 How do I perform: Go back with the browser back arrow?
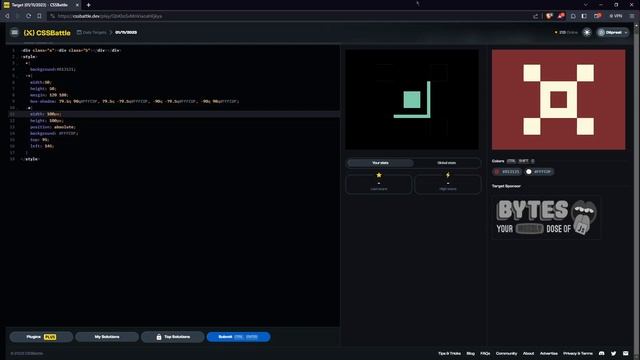coord(7,16)
